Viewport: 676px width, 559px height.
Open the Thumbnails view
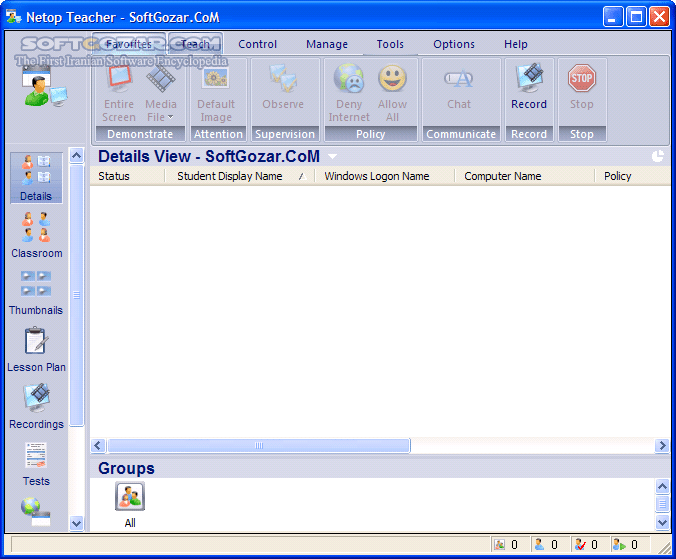(36, 293)
